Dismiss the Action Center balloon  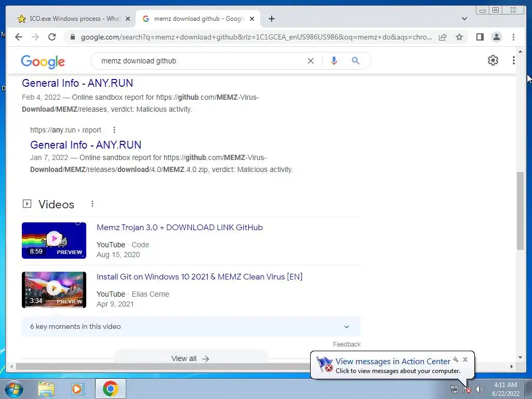[x=465, y=360]
